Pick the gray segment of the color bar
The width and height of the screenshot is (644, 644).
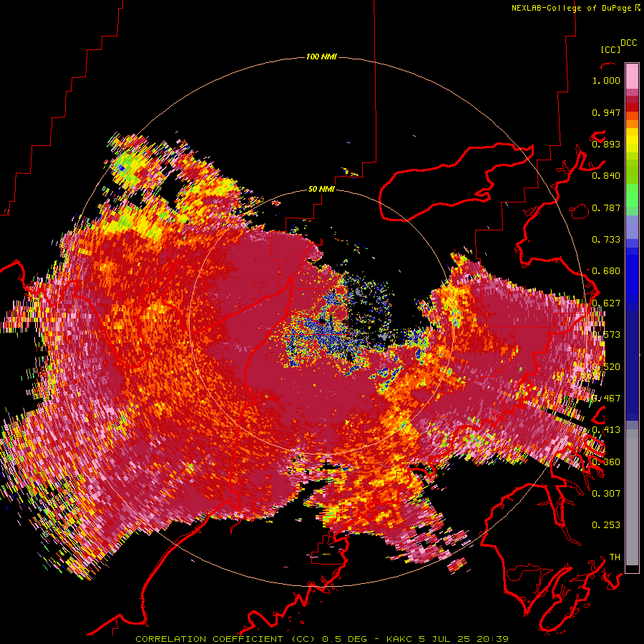coord(632,497)
